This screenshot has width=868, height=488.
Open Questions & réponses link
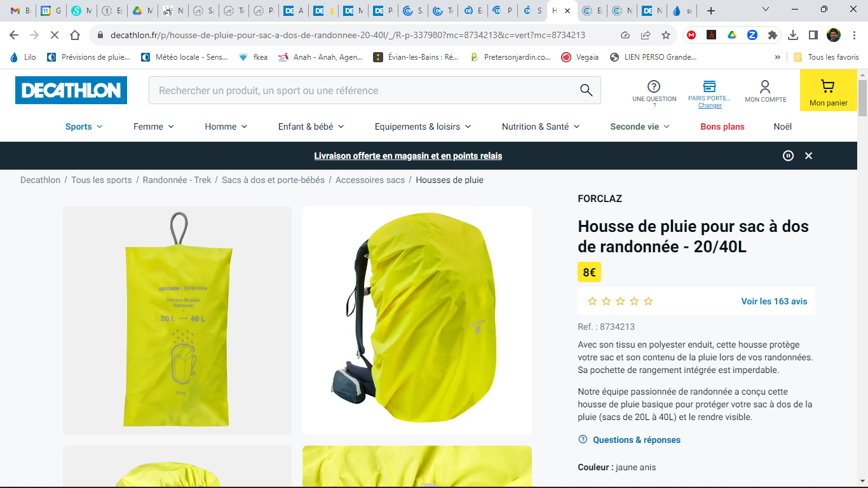pos(636,440)
